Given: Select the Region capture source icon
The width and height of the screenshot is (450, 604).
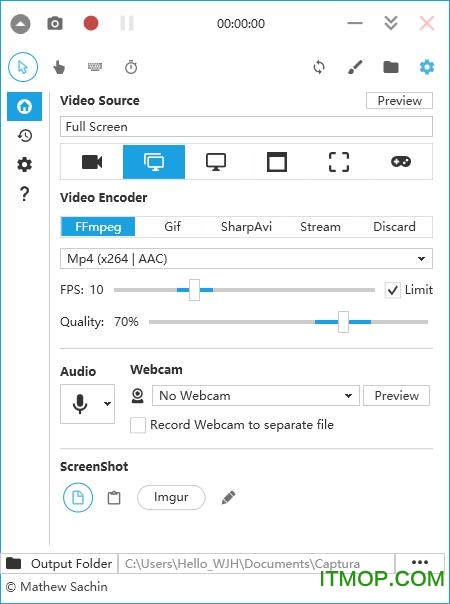Looking at the screenshot, I should tap(339, 162).
